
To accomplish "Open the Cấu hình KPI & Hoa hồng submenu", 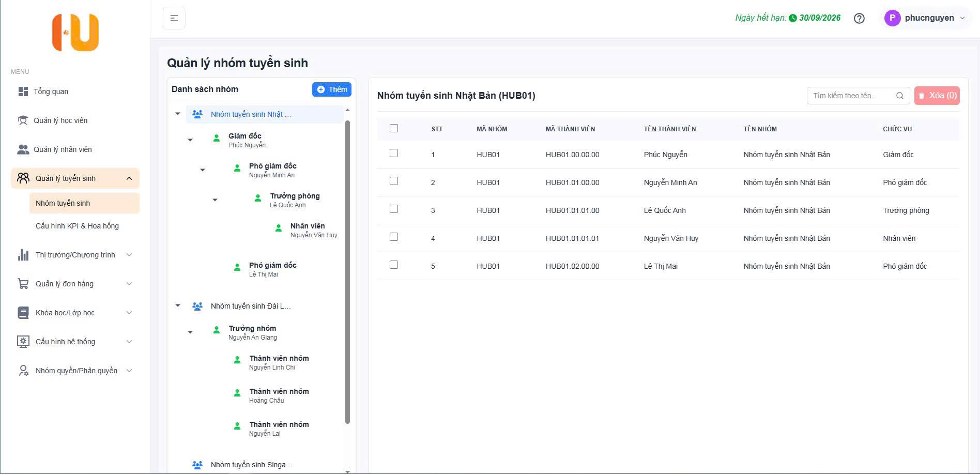I will (77, 226).
